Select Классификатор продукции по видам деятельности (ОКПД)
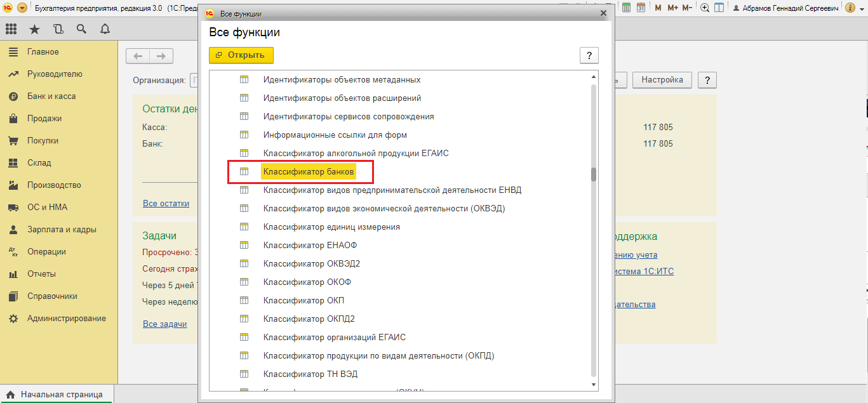Screen dimensions: 868x403 [378, 356]
